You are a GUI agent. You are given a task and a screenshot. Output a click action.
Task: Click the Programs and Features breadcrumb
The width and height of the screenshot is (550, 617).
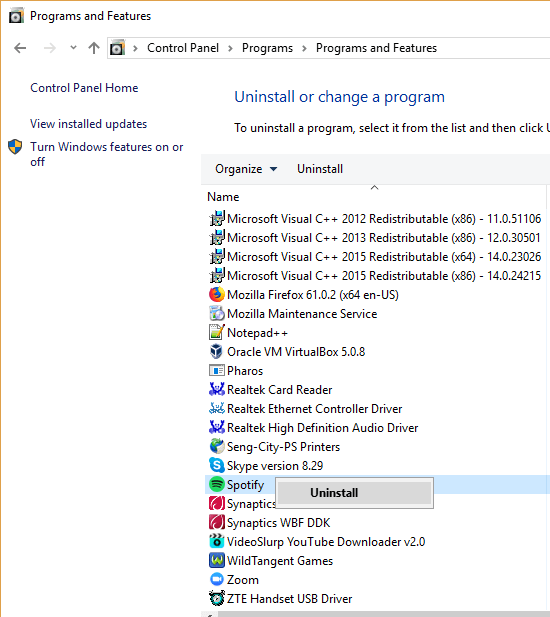(x=377, y=48)
